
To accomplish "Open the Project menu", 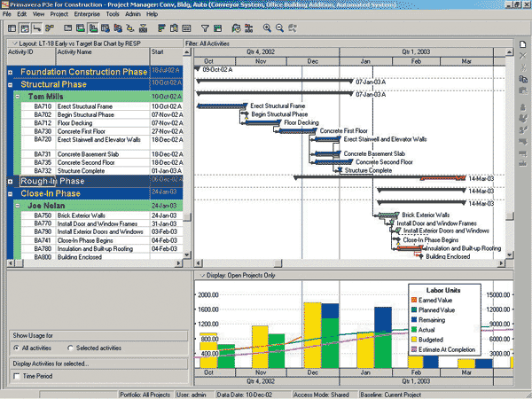I will pos(59,14).
